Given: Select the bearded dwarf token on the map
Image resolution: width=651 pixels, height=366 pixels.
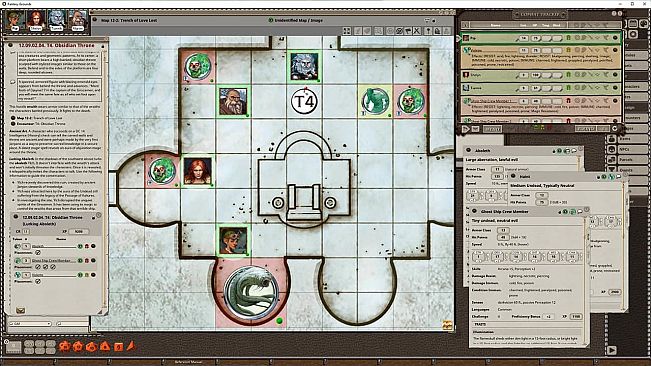Looking at the screenshot, I should (x=233, y=101).
